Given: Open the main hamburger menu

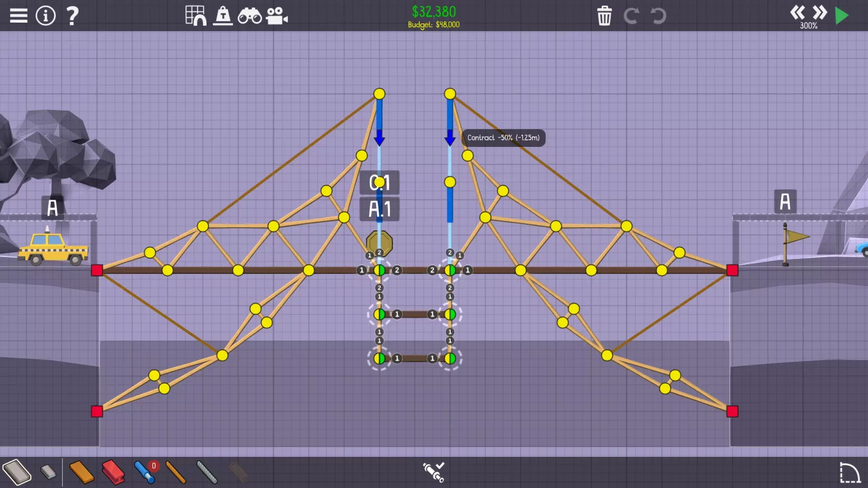Looking at the screenshot, I should click(19, 16).
